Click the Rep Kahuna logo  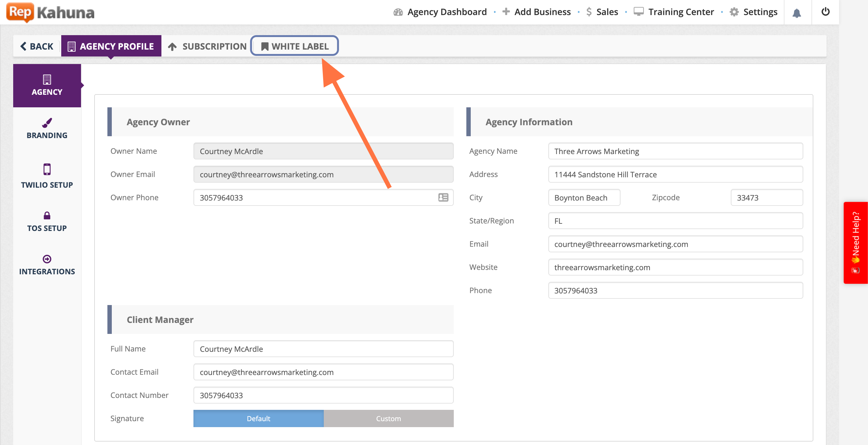point(51,12)
